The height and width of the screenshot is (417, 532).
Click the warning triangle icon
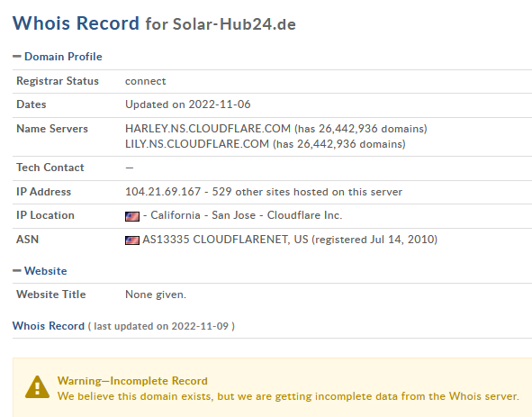pyautogui.click(x=37, y=387)
